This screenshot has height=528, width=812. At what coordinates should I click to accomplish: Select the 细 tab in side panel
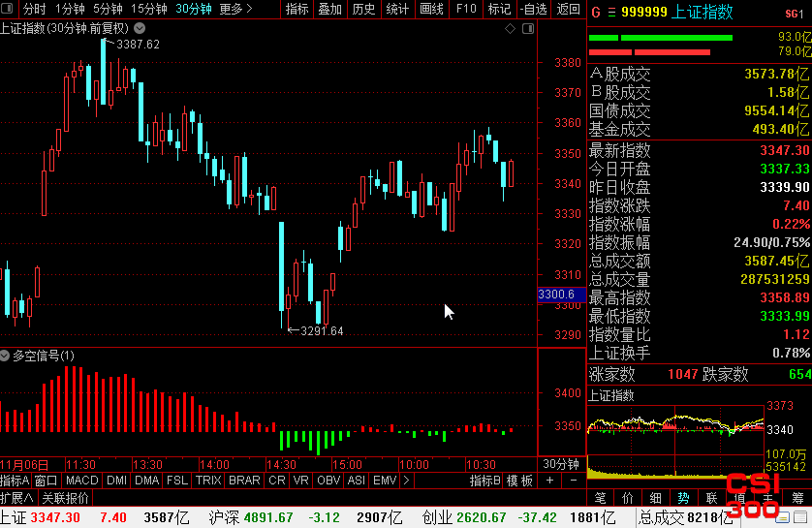656,498
